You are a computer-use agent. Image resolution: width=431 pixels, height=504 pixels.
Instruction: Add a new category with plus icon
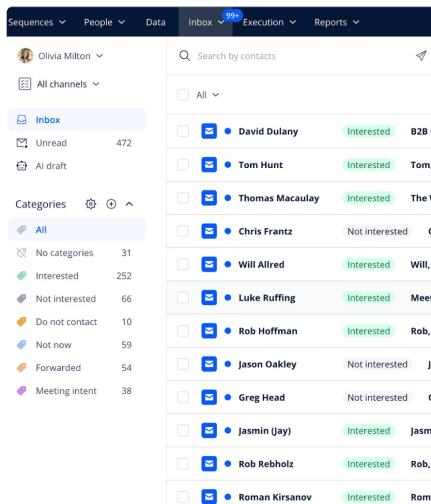(x=111, y=204)
